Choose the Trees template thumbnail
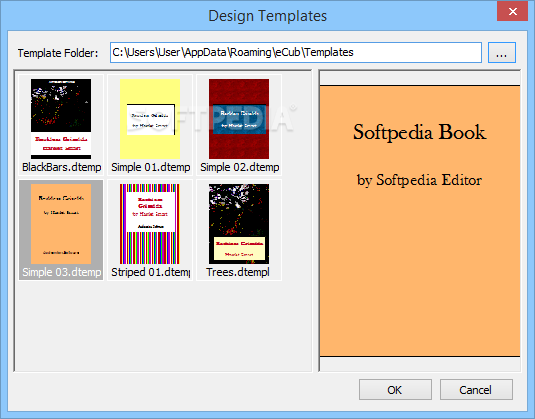 point(239,224)
